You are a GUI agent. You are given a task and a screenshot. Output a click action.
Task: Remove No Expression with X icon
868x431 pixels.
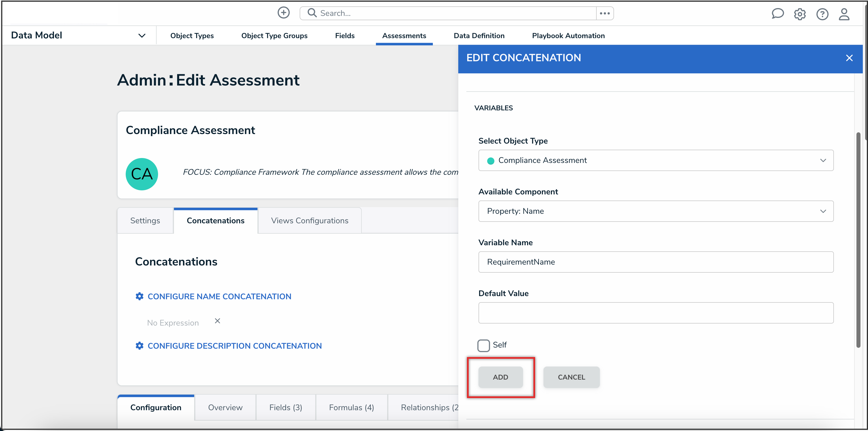coord(217,321)
